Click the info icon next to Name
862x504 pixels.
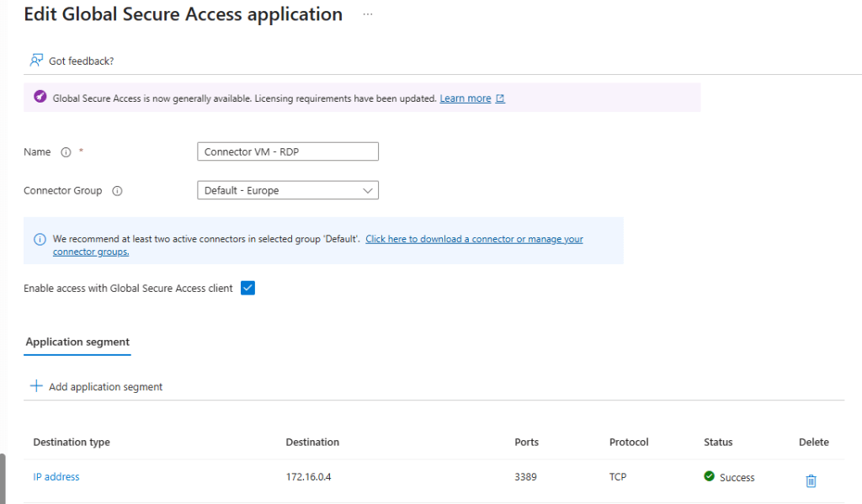coord(66,152)
